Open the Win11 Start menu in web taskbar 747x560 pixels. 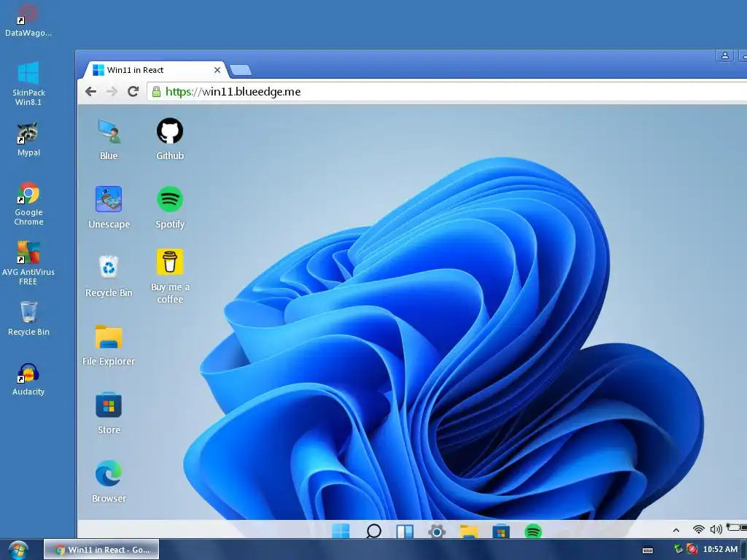(341, 531)
